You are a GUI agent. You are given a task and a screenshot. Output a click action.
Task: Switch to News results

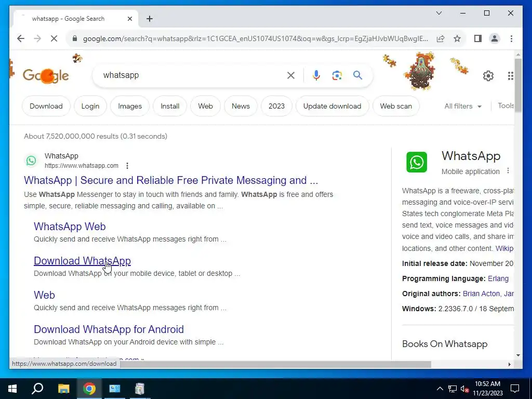point(241,106)
